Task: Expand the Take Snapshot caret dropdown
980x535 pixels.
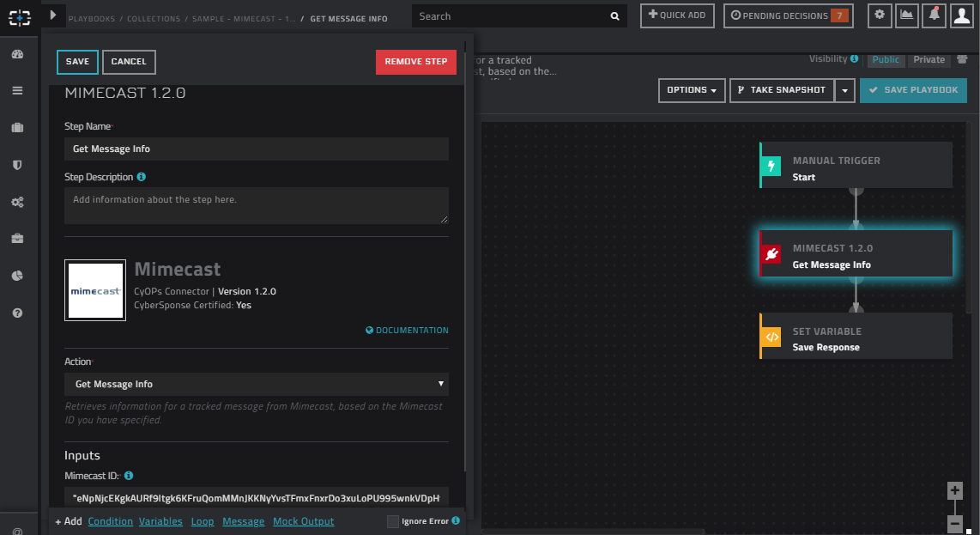Action: click(x=845, y=90)
